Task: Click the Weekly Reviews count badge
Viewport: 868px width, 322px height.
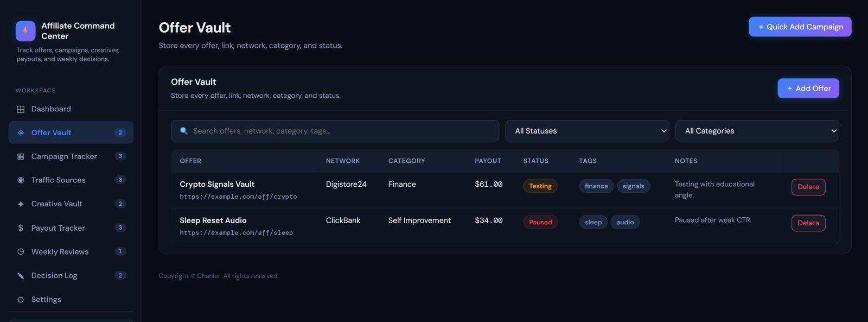Action: coord(120,251)
